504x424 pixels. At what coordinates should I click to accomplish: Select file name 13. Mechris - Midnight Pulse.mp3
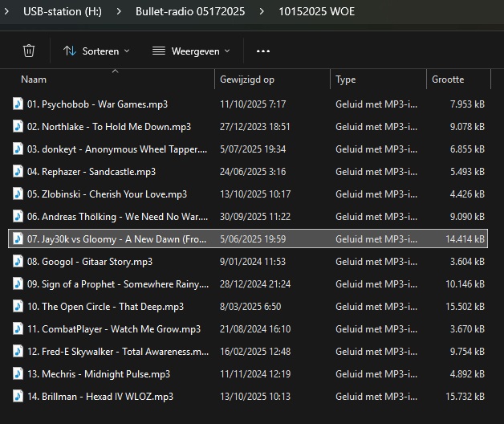pos(99,374)
